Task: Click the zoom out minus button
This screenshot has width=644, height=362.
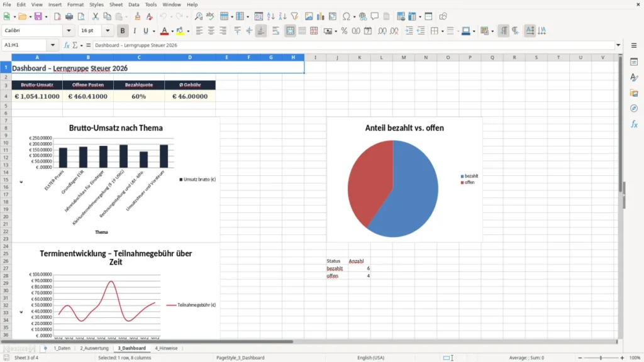Action: point(580,358)
